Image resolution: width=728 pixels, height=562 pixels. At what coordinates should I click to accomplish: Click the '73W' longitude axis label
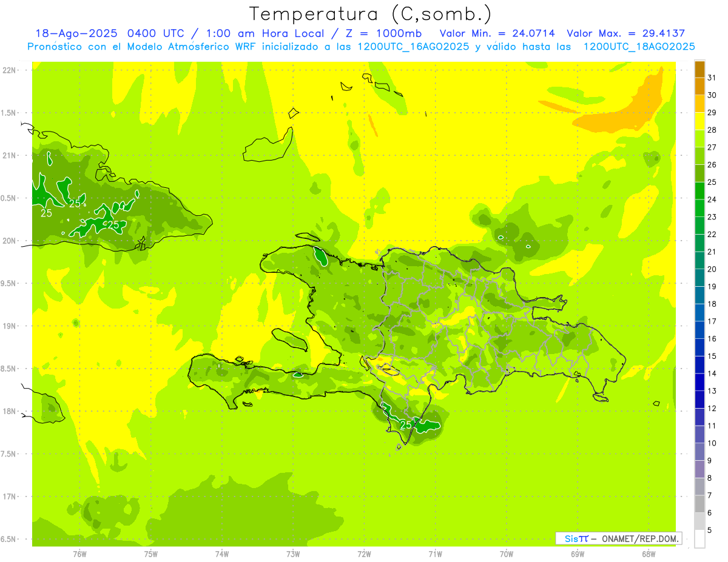click(293, 554)
